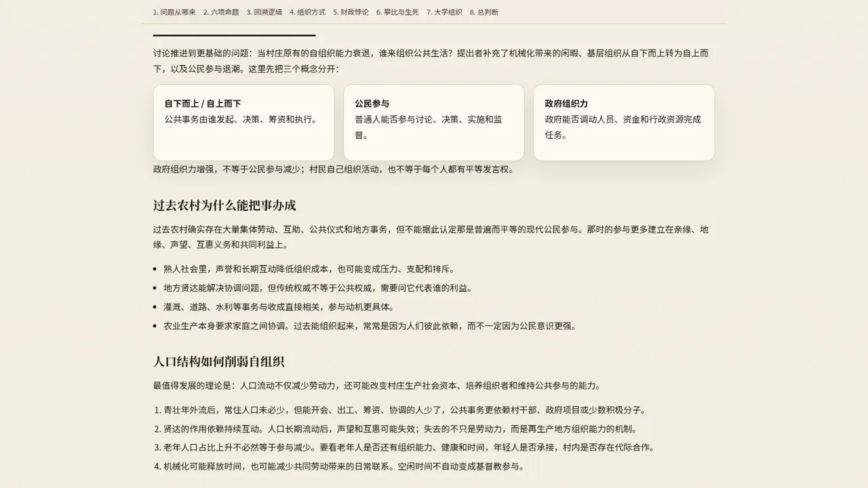This screenshot has height=488, width=868.
Task: Open the '2. 六项命题' nav link
Action: [x=221, y=12]
